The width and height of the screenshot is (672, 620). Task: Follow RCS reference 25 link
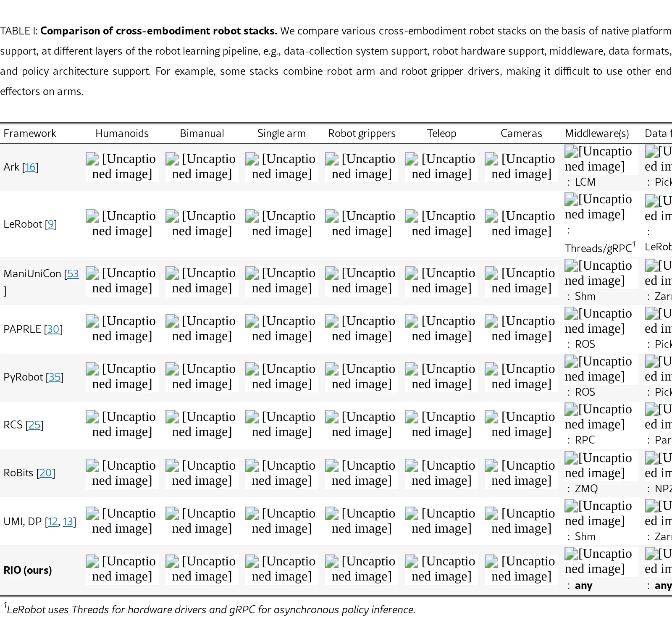point(34,425)
